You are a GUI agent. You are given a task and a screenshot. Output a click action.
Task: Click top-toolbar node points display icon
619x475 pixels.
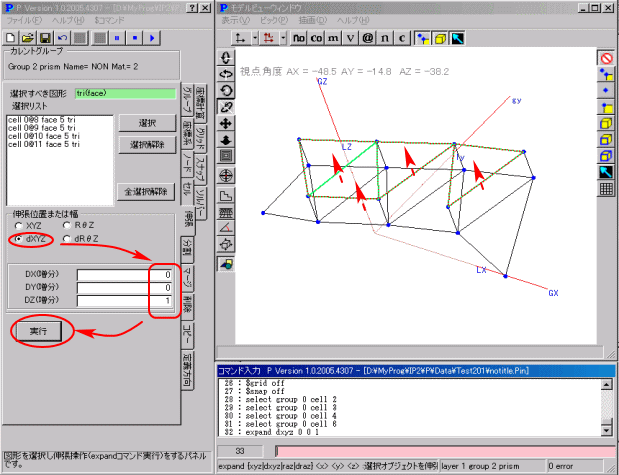point(423,38)
